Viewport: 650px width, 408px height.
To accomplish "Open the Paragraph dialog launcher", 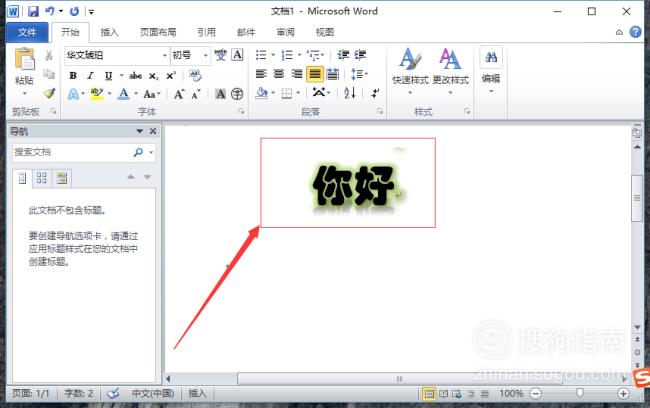I will 380,112.
